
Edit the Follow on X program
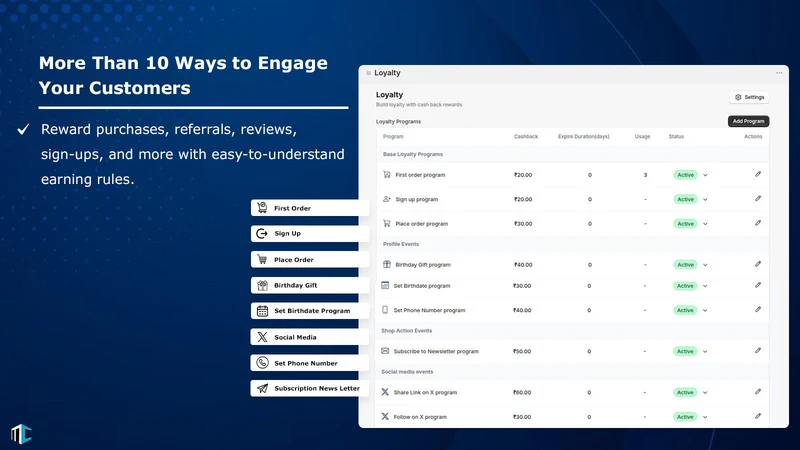758,416
